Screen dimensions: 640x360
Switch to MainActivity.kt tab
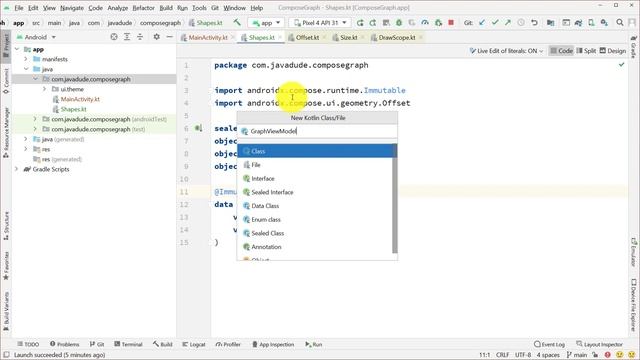207,38
